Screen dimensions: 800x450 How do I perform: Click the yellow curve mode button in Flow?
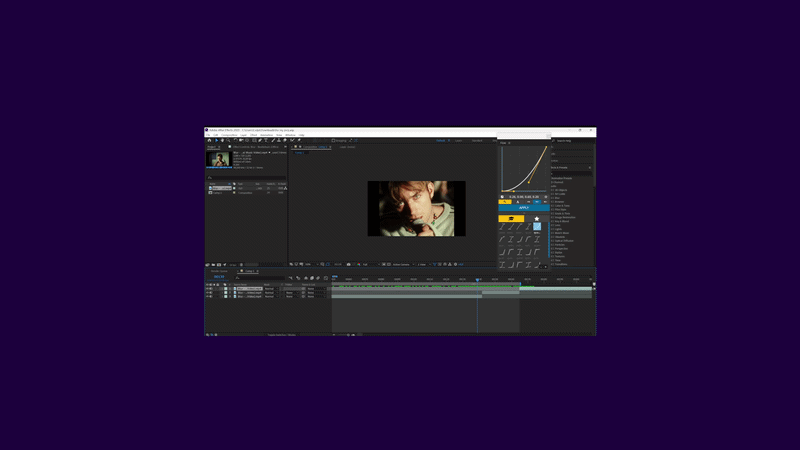click(x=505, y=202)
